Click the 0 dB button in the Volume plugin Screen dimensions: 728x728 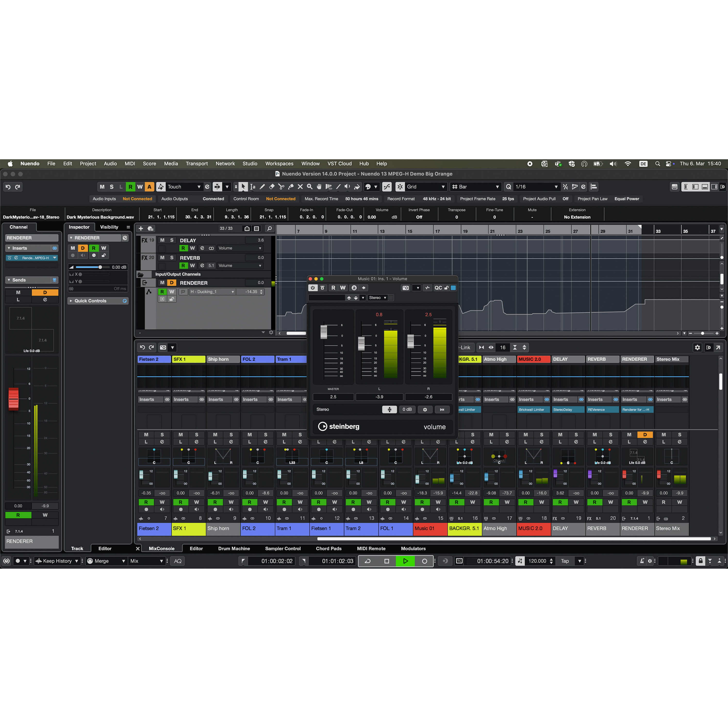click(x=407, y=410)
